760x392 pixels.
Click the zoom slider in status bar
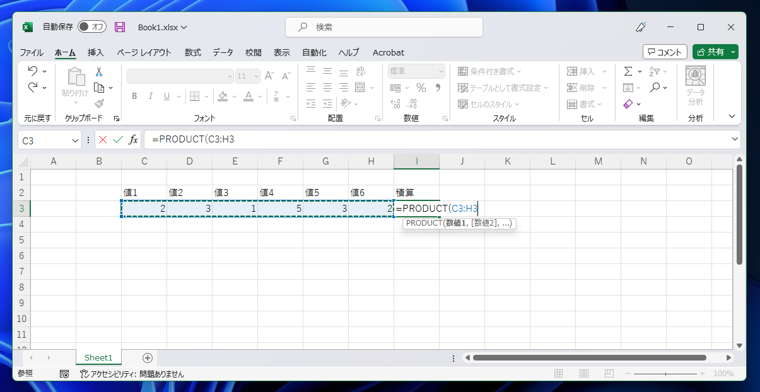coord(665,374)
